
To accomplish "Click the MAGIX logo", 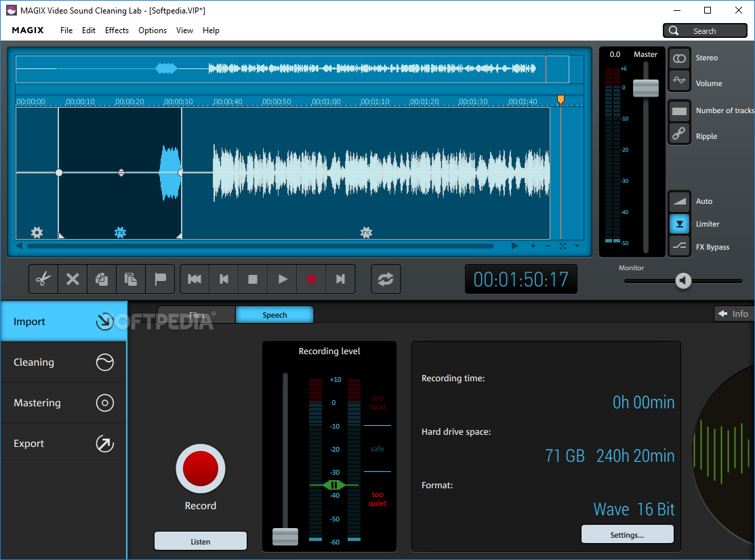I will point(28,30).
